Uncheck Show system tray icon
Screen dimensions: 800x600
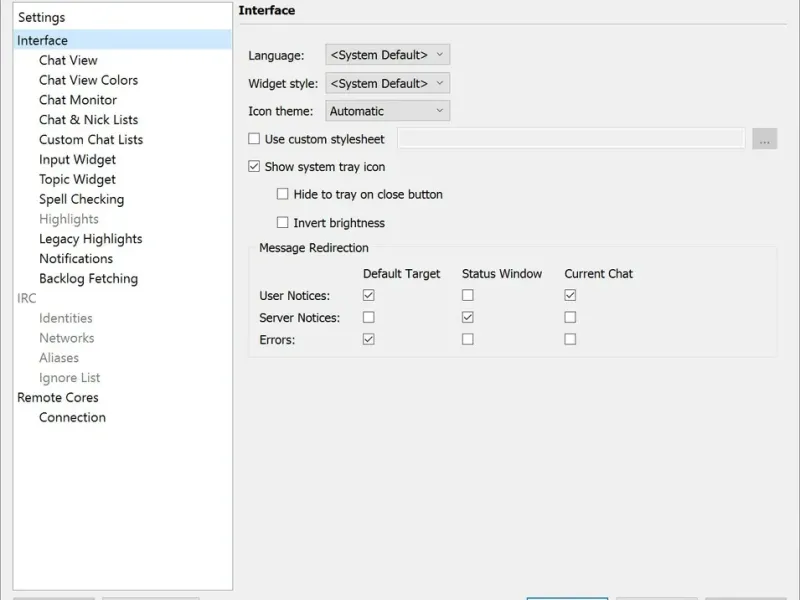pos(254,166)
